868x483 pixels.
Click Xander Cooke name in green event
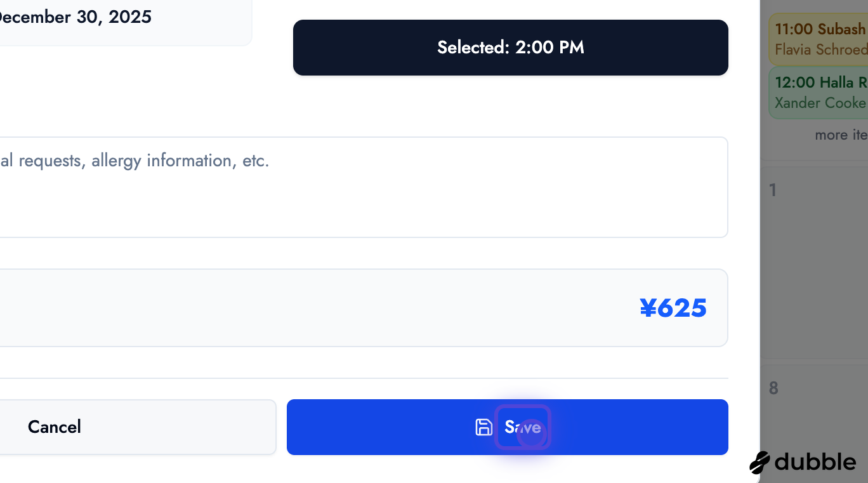click(820, 103)
